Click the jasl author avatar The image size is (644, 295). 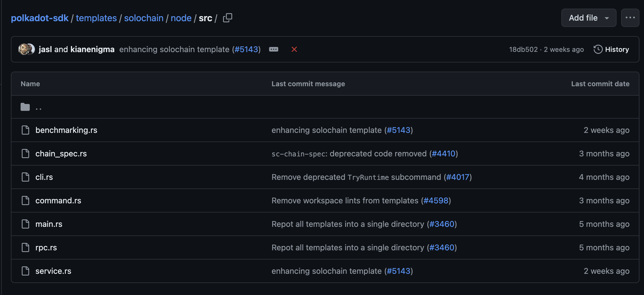tap(23, 49)
